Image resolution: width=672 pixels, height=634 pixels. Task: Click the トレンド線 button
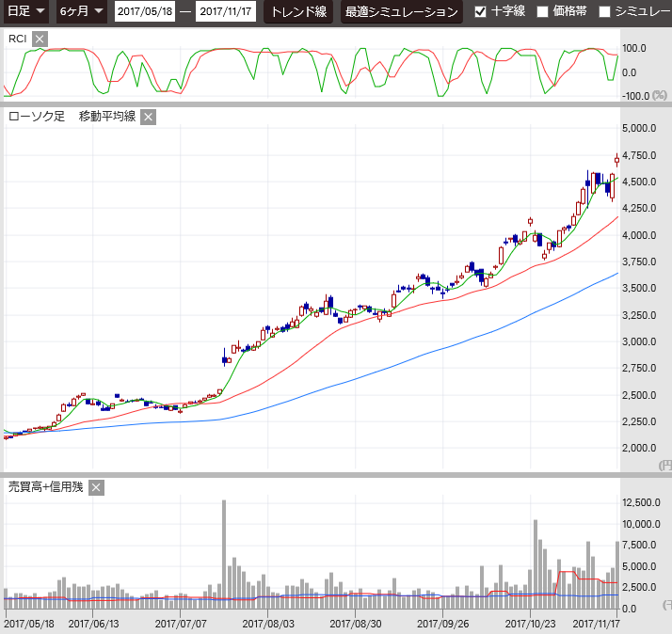tap(297, 12)
